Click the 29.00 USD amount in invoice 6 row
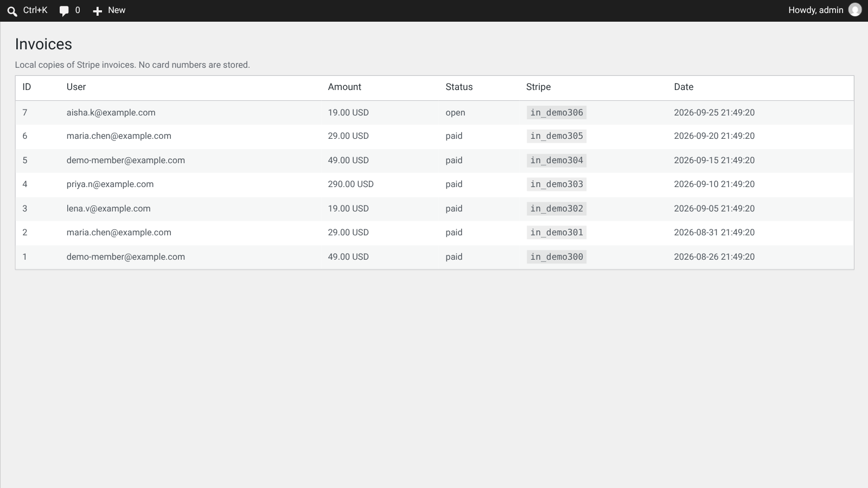Viewport: 868px width, 488px height. coord(348,136)
